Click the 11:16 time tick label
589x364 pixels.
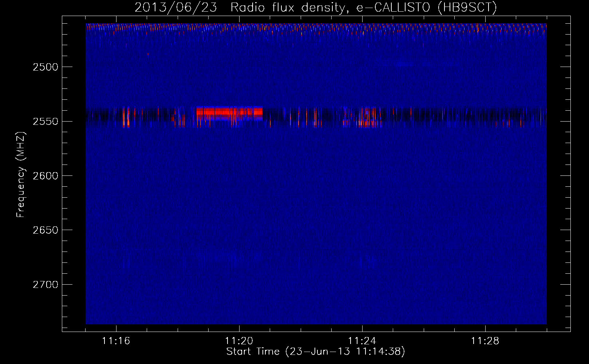[x=116, y=341]
